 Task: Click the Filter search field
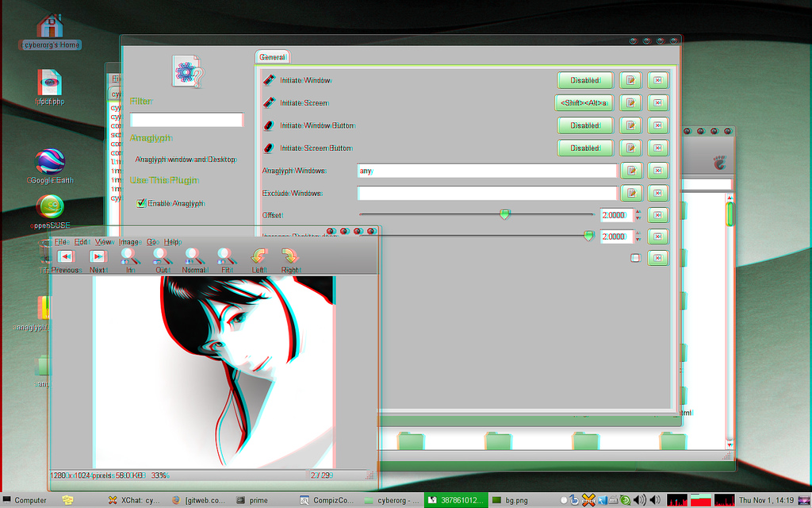[x=186, y=120]
